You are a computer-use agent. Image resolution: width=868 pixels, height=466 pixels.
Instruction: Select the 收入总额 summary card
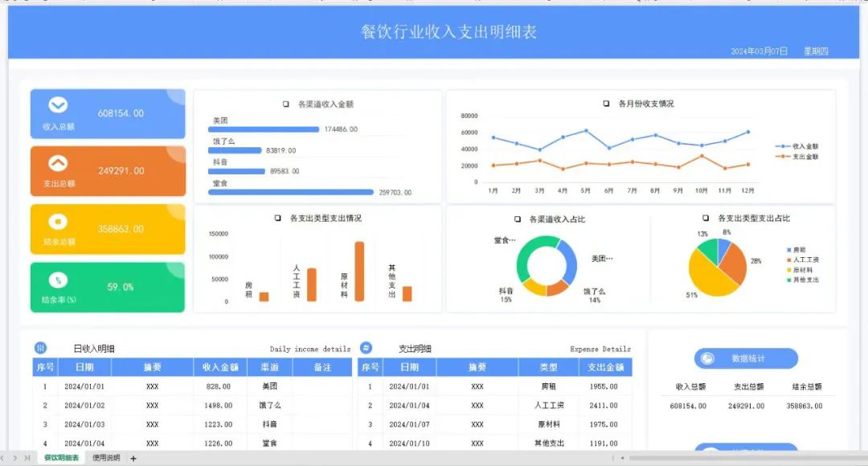pyautogui.click(x=108, y=113)
